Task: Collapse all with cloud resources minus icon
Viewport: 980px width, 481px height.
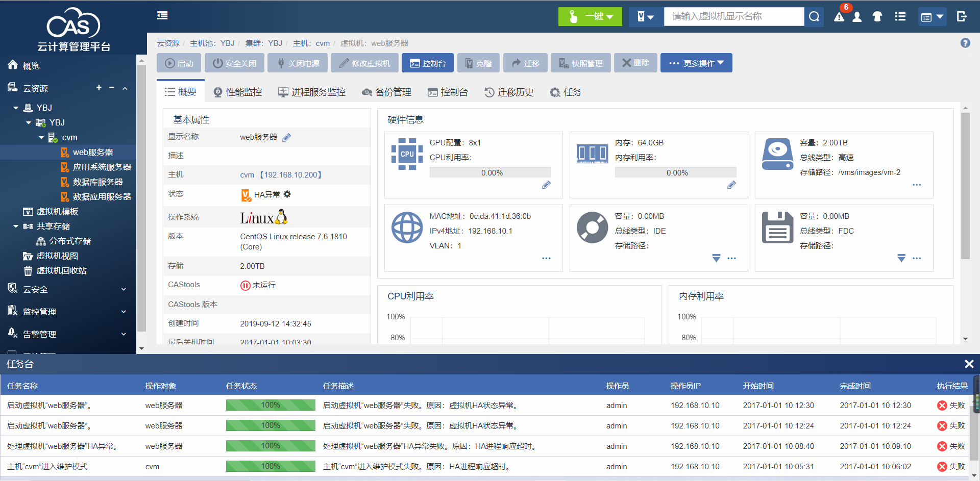Action: [x=112, y=88]
